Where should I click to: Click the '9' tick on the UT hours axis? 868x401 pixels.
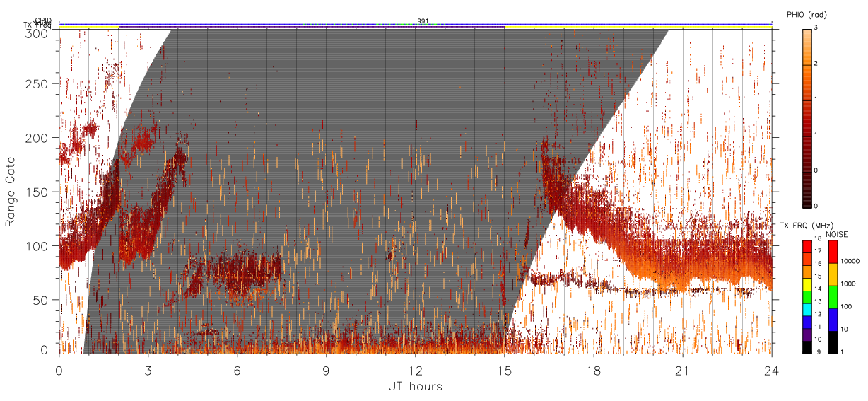327,370
